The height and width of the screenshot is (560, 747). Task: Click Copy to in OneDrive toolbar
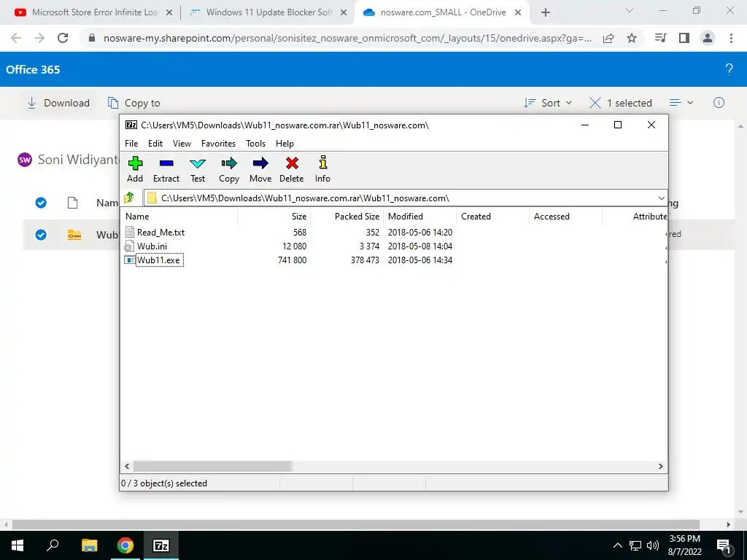click(134, 103)
